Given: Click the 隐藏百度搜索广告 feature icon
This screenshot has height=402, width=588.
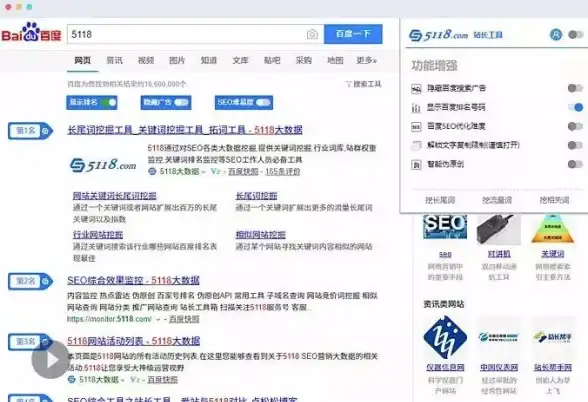Looking at the screenshot, I should (x=416, y=89).
